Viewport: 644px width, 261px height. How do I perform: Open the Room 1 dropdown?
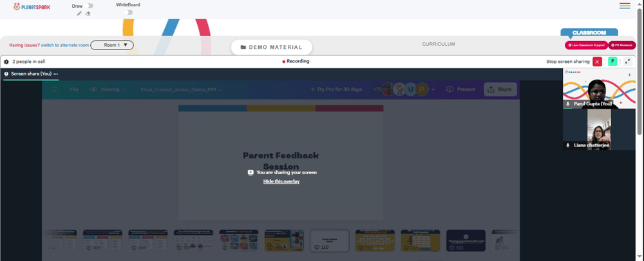tap(112, 45)
